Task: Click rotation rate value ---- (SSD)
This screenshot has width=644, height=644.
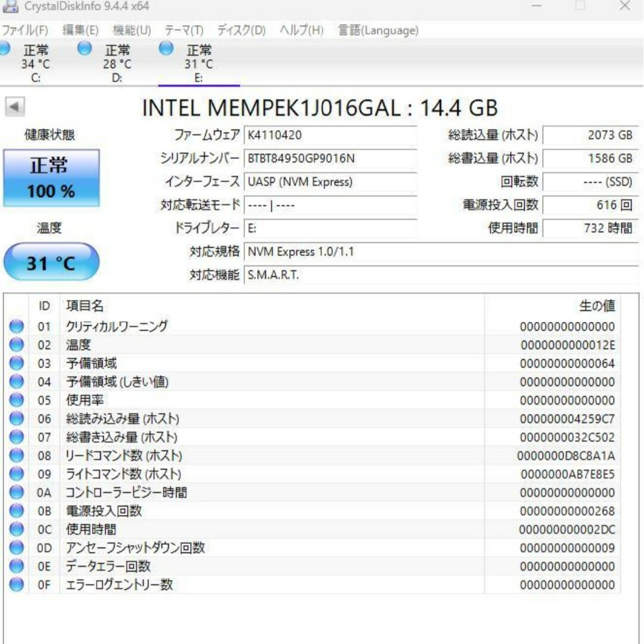Action: (590, 182)
